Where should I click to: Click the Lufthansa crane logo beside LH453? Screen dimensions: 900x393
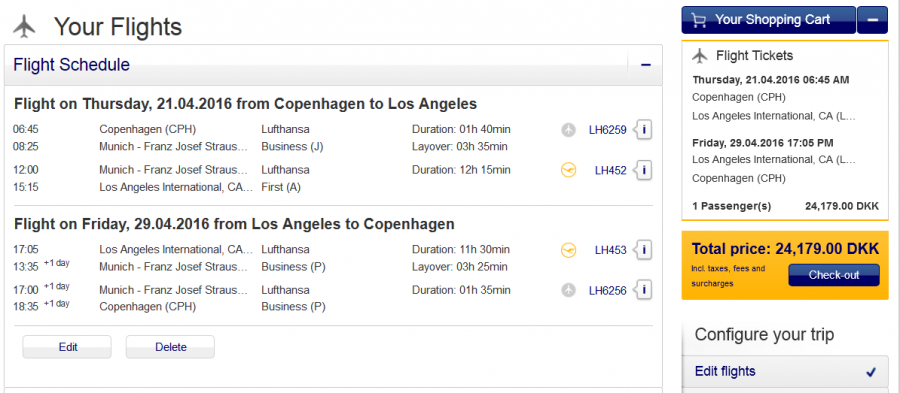(568, 250)
